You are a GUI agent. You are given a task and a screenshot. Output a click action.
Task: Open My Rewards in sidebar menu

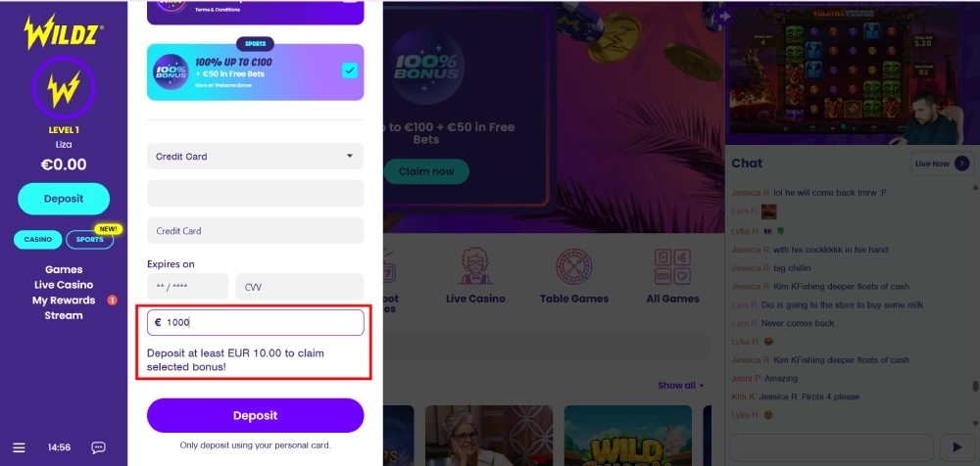tap(64, 301)
